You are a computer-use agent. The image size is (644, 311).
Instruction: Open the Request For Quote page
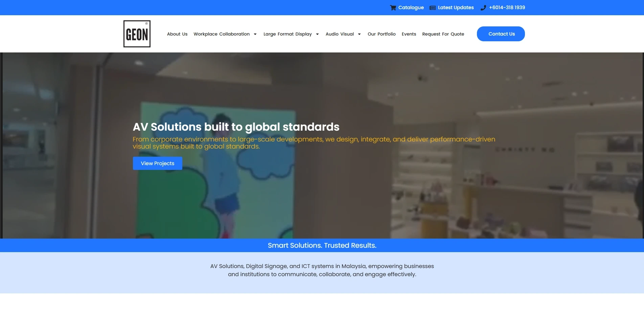(x=443, y=34)
